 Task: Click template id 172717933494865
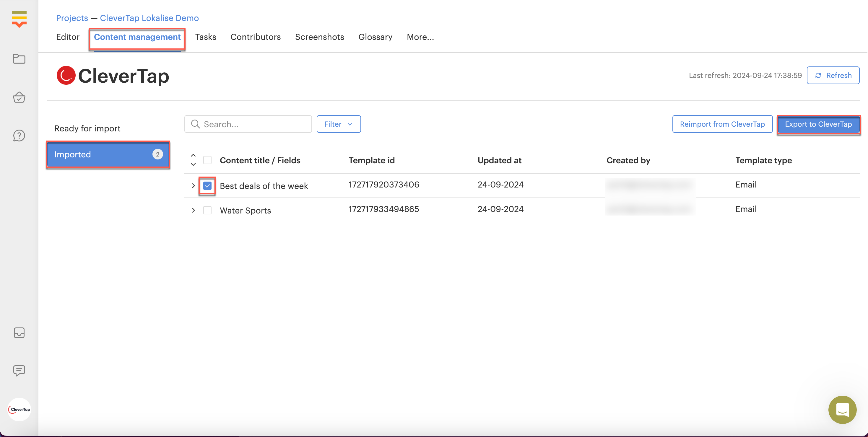point(384,209)
